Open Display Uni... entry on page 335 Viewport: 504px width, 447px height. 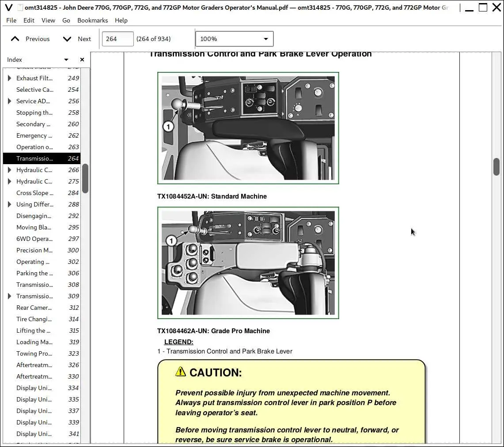coord(42,399)
